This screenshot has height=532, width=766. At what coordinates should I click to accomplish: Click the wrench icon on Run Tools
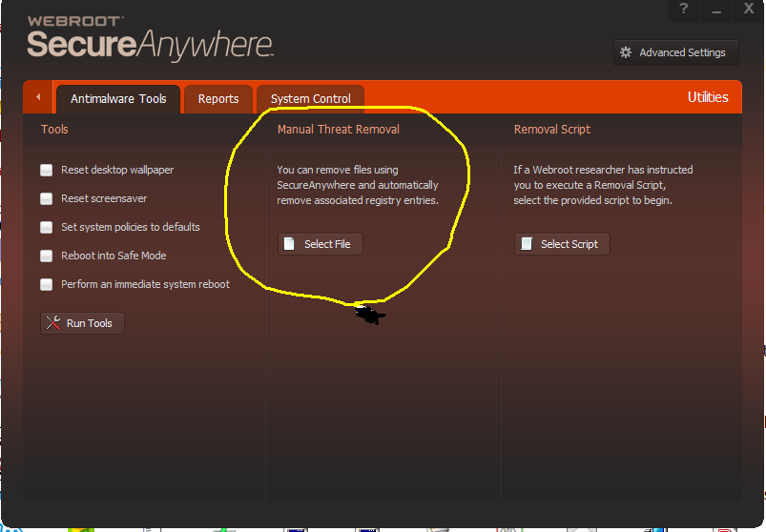(x=52, y=323)
